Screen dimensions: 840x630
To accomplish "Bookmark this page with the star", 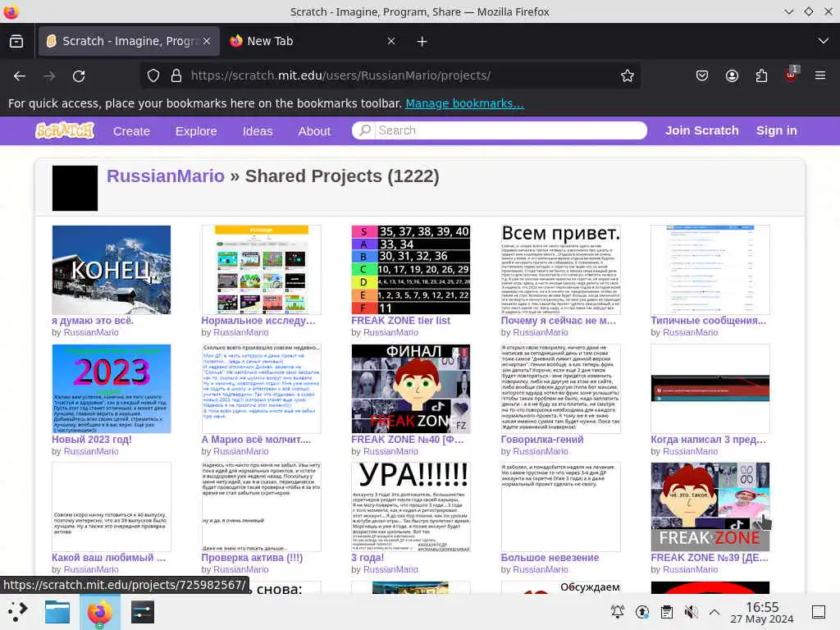I will click(x=628, y=75).
